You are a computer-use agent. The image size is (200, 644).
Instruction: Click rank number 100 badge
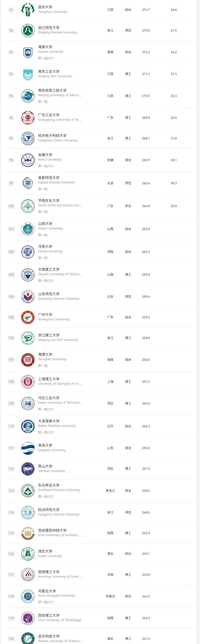tap(11, 206)
